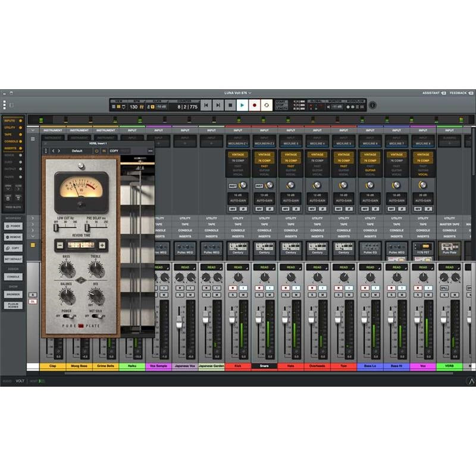This screenshot has height=476, width=476.
Task: Click the info icon beside the transport controls
Action: tap(372, 106)
